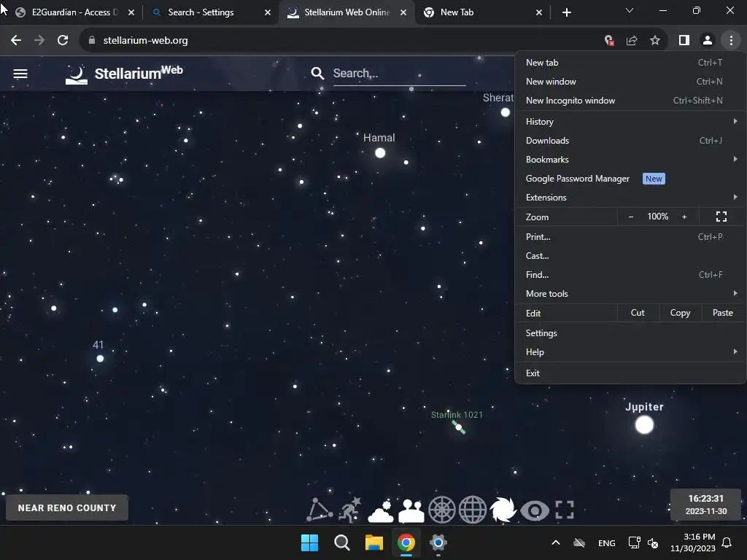Expand the Extensions submenu
The width and height of the screenshot is (747, 560).
pyautogui.click(x=630, y=197)
